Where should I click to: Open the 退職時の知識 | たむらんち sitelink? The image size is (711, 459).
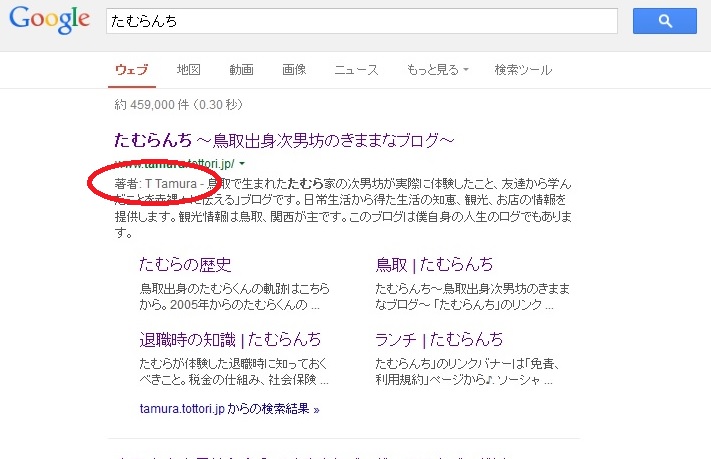click(230, 340)
